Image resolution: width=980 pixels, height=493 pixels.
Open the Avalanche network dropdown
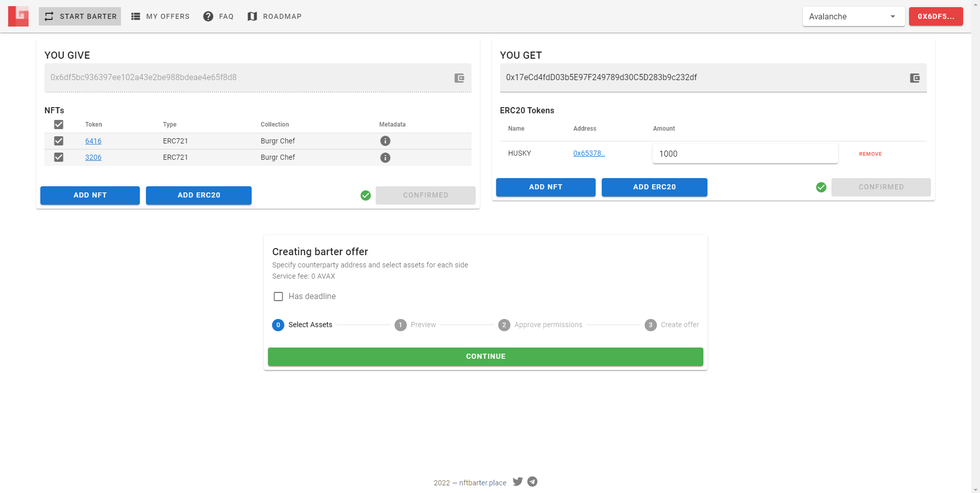click(853, 16)
